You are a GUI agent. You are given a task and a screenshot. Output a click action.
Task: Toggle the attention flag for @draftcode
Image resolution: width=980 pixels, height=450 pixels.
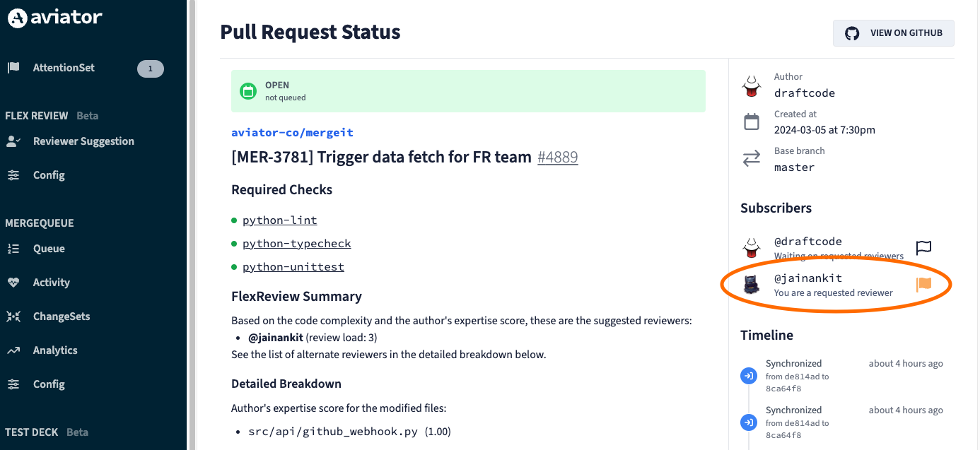(923, 247)
